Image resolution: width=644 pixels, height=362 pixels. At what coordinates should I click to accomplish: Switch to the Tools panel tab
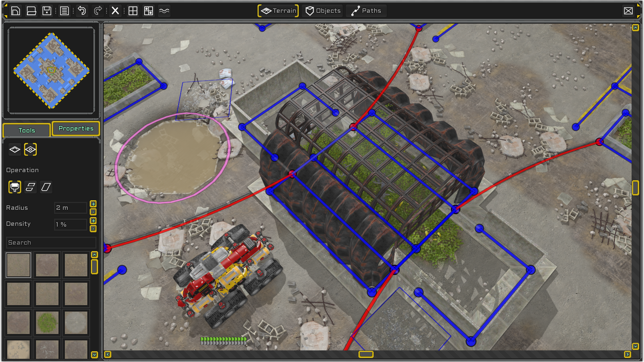tap(27, 130)
